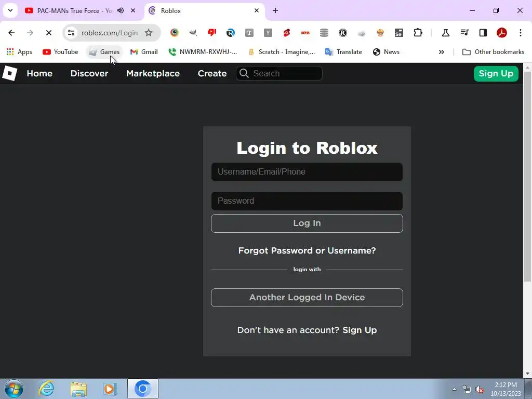Screen dimensions: 532x399
Task: Focus the Password field
Action: click(307, 201)
